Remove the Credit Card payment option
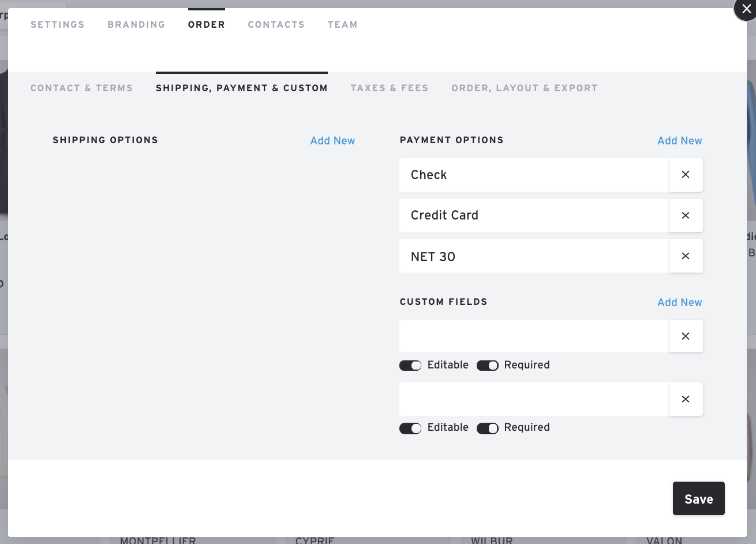The height and width of the screenshot is (544, 756). (x=686, y=215)
